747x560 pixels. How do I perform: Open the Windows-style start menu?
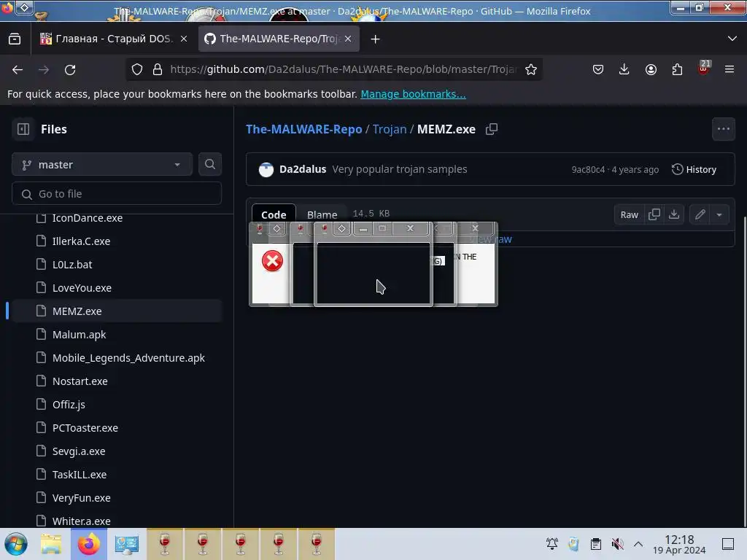pos(16,544)
